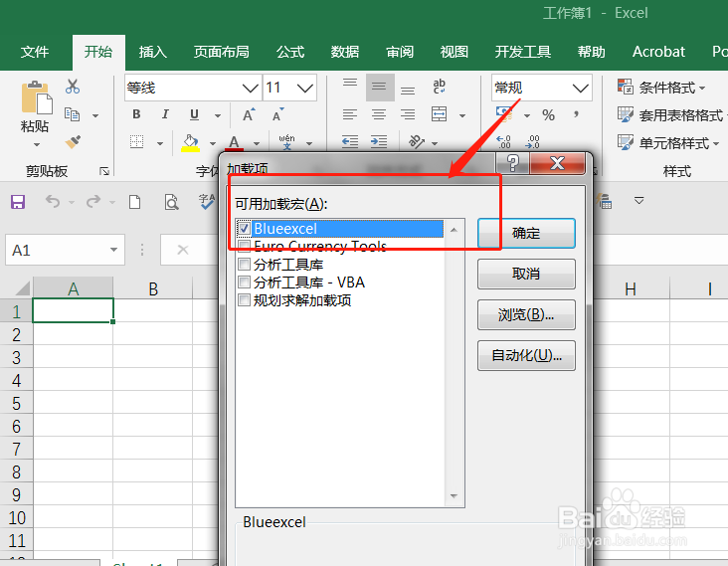Click the wrap text icon
The height and width of the screenshot is (566, 728).
[439, 87]
